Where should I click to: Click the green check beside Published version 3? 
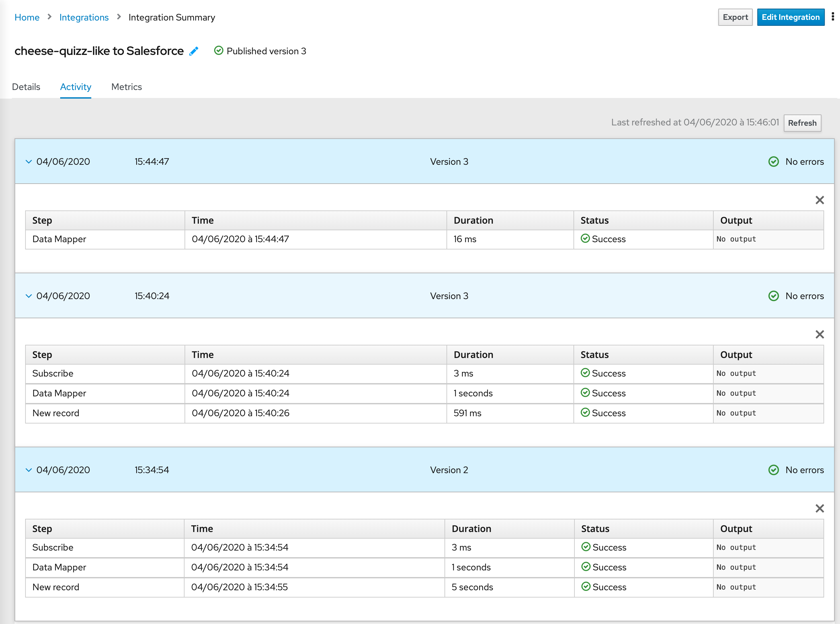(219, 50)
